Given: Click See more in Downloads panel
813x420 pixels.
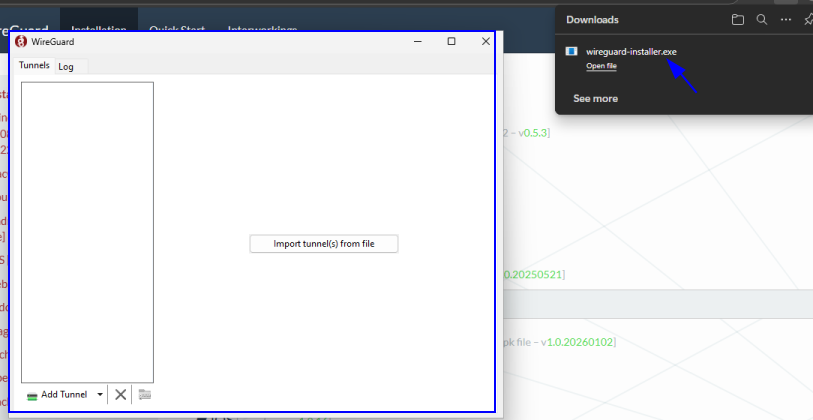Looking at the screenshot, I should pos(595,99).
